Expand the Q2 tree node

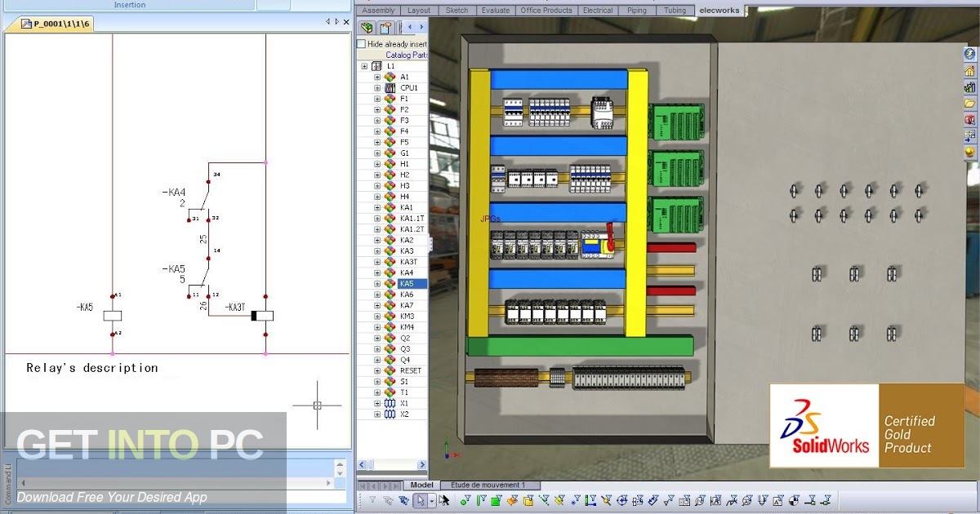click(x=377, y=338)
